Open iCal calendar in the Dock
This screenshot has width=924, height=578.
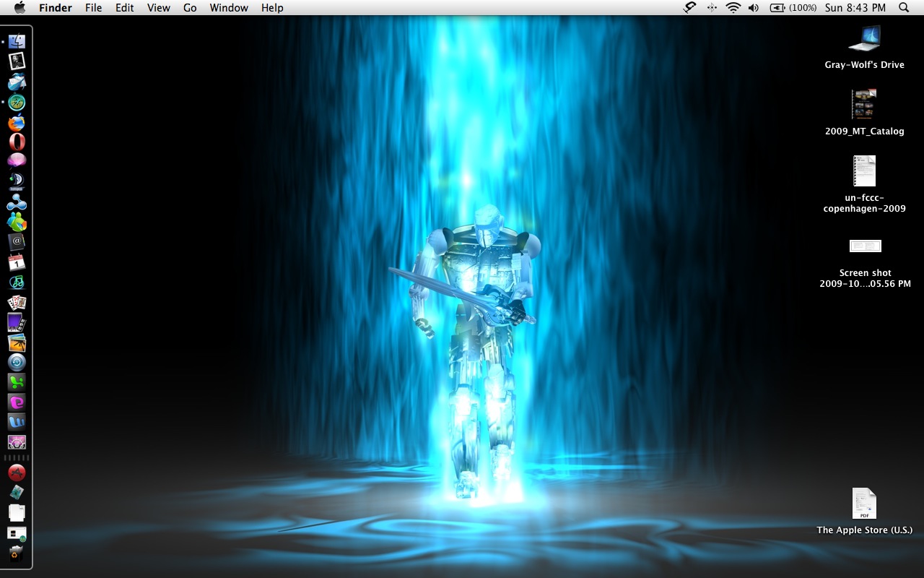point(17,262)
